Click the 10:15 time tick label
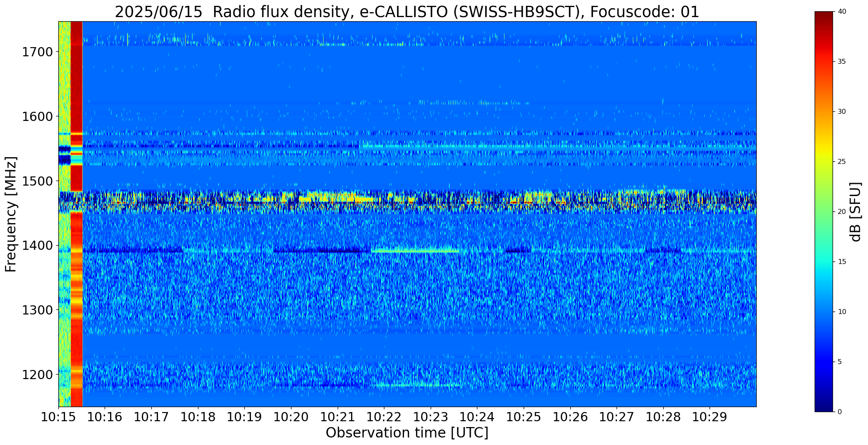Screen dimensions: 868x445 coord(58,417)
